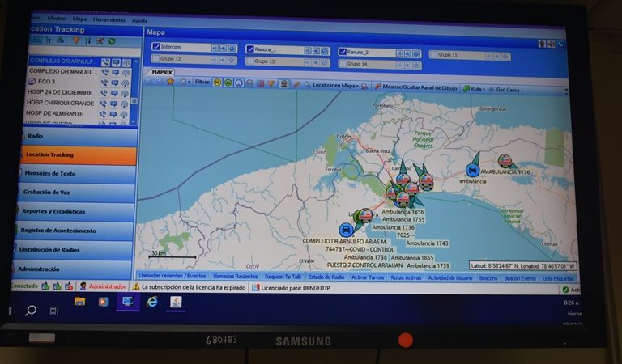Click the funnel filter icon on the map toolbar
This screenshot has width=622, height=364.
(271, 83)
